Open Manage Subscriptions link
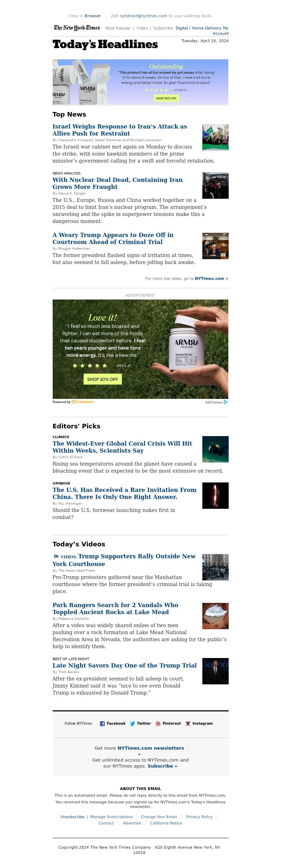Screen dimensions: 281x868 point(111,817)
